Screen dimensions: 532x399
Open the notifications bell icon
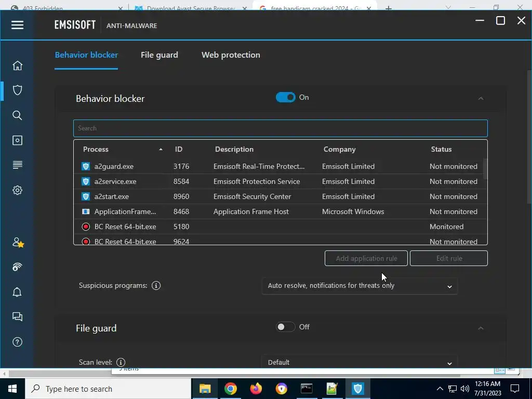17,292
